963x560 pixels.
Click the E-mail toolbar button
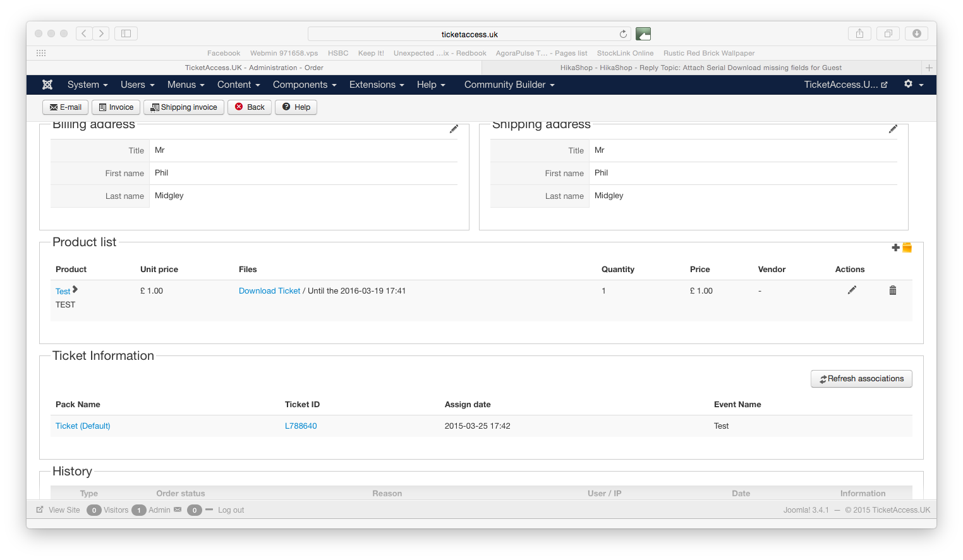66,107
